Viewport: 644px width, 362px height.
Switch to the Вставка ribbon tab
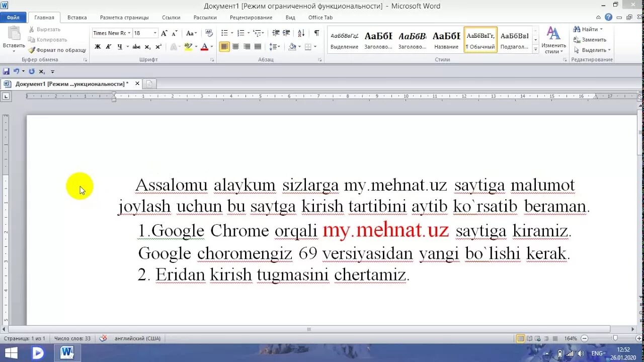[x=77, y=18]
